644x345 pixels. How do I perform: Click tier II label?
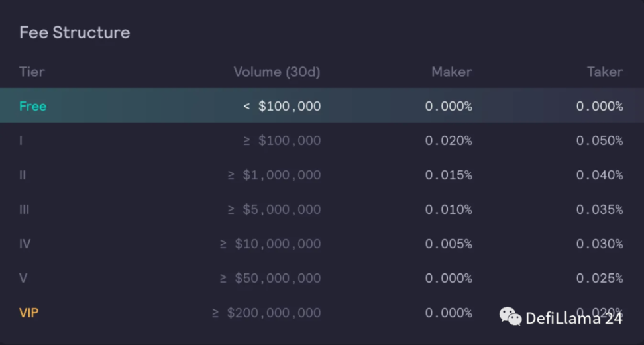click(x=23, y=175)
